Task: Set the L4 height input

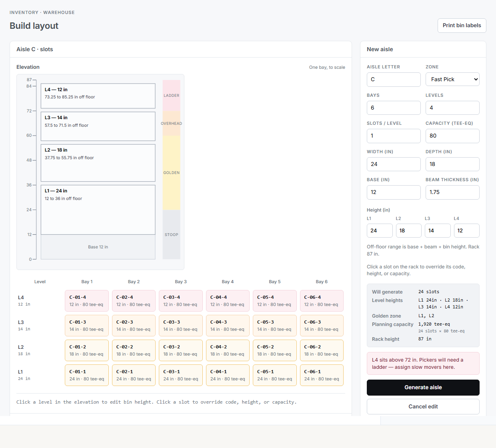Action: pos(467,230)
